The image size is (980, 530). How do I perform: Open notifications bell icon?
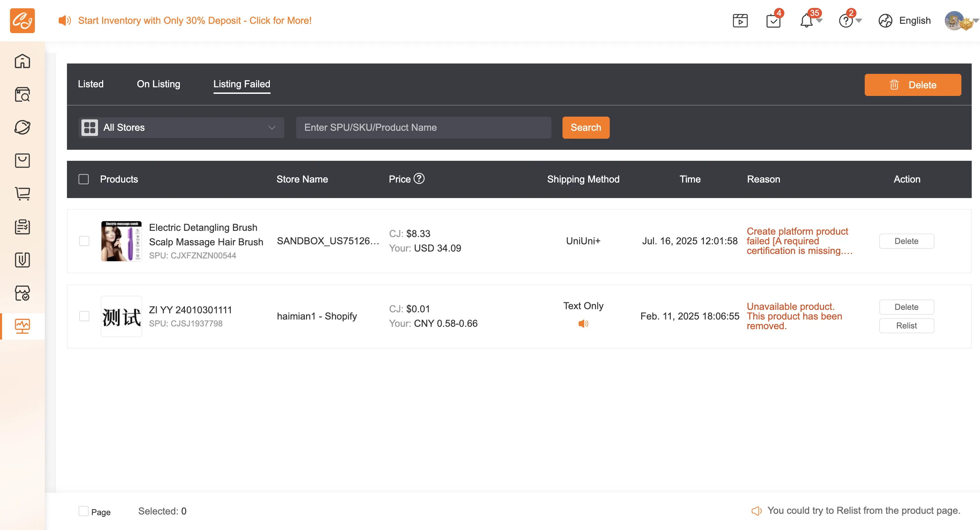pos(806,21)
